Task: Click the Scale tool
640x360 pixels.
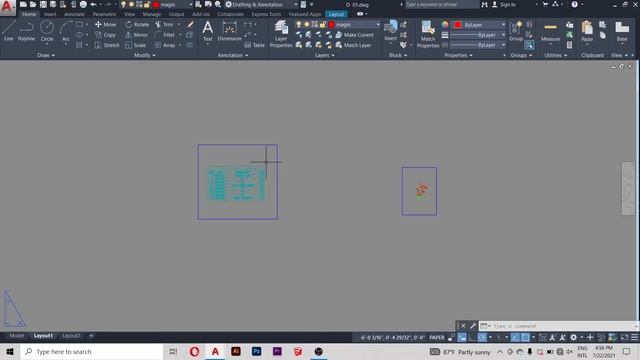Action: 136,45
